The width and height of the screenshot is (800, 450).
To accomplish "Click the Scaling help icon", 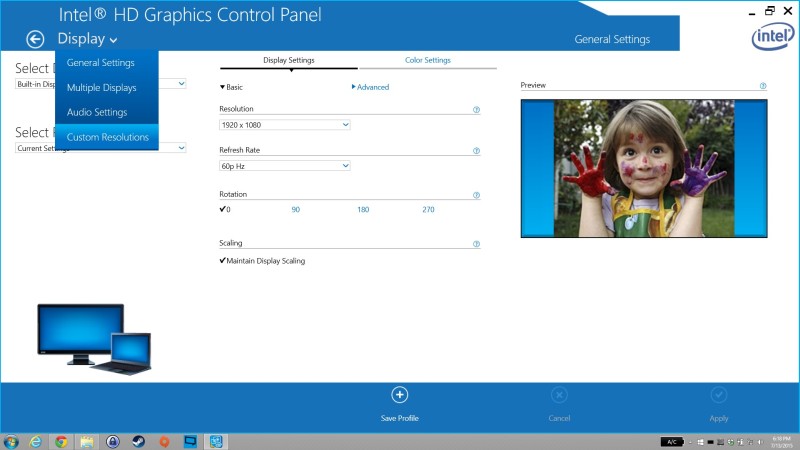I will pyautogui.click(x=476, y=244).
